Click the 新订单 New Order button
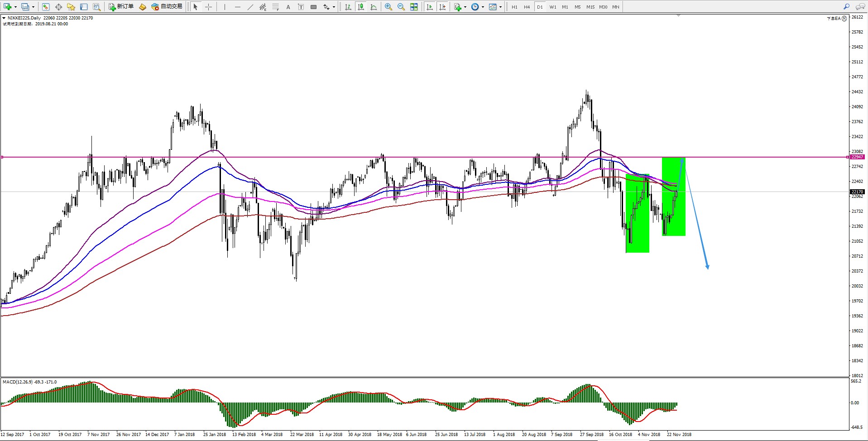 coord(121,7)
